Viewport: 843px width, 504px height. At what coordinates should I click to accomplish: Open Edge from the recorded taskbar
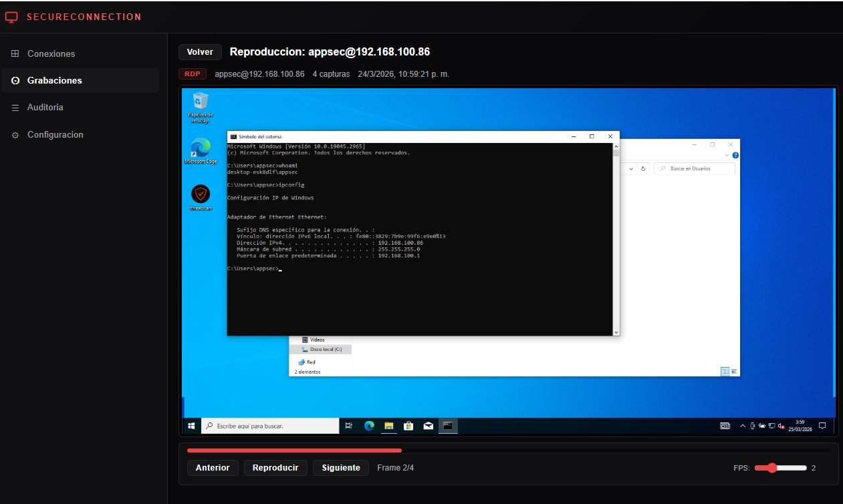click(369, 426)
